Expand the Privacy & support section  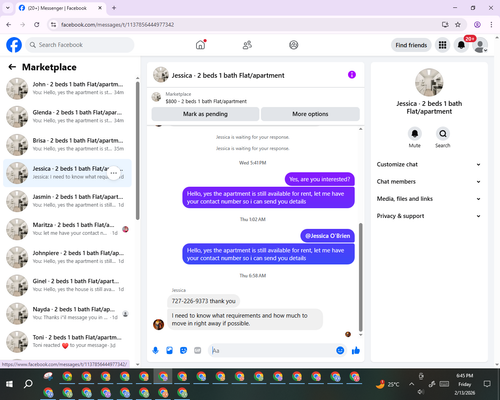(429, 216)
